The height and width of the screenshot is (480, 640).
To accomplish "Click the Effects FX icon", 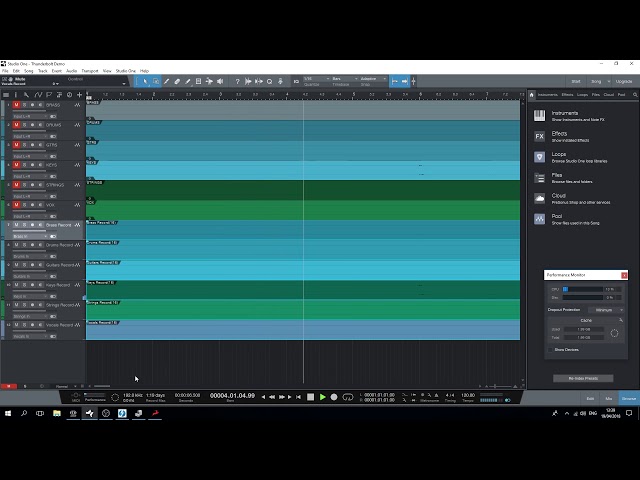I will pyautogui.click(x=540, y=136).
